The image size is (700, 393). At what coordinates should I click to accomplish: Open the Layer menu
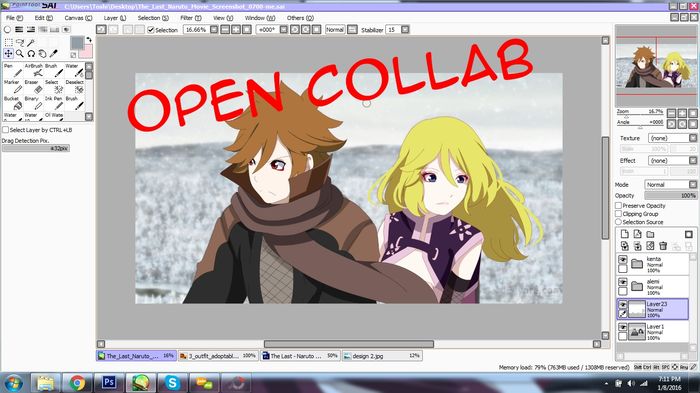[115, 18]
